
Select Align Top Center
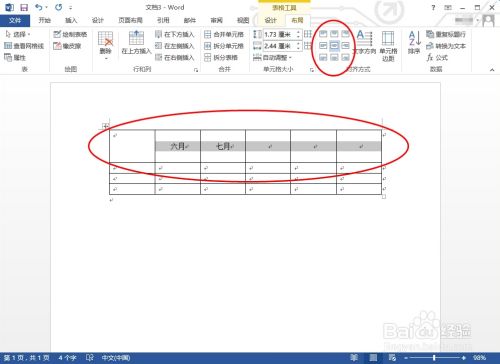coord(334,34)
